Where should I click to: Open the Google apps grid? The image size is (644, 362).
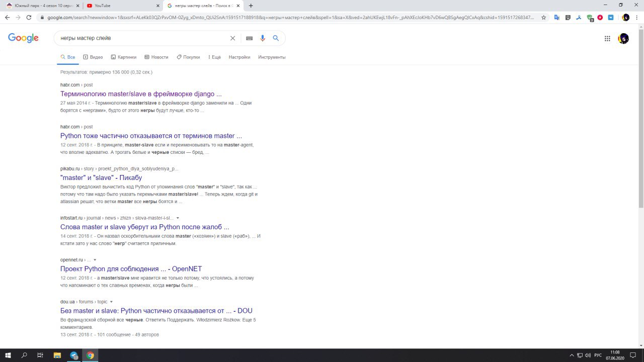(x=607, y=38)
